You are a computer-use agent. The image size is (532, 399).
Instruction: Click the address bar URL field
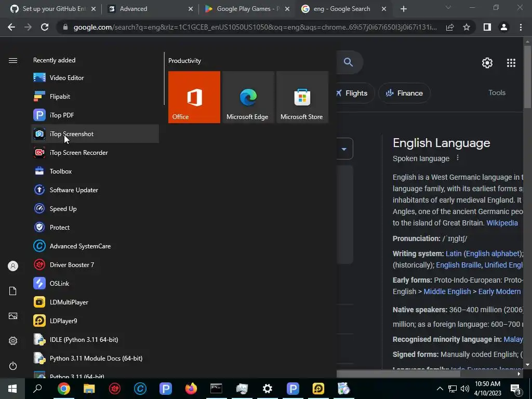coord(255,27)
